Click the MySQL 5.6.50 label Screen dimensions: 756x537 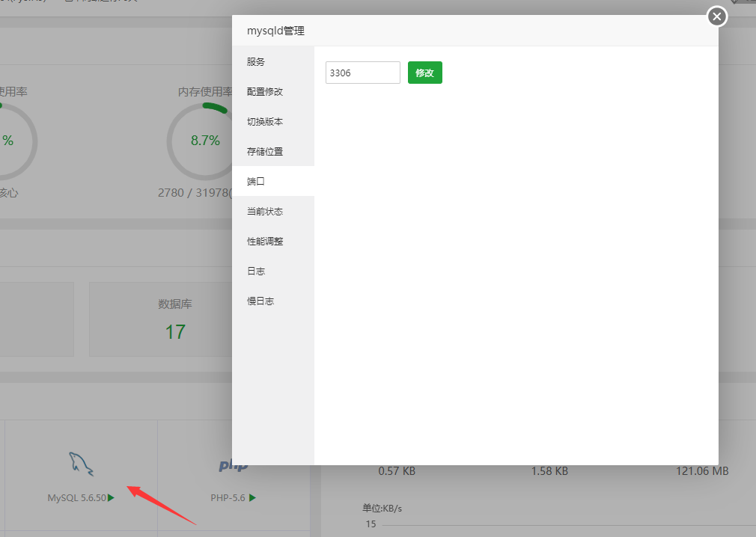click(x=76, y=497)
